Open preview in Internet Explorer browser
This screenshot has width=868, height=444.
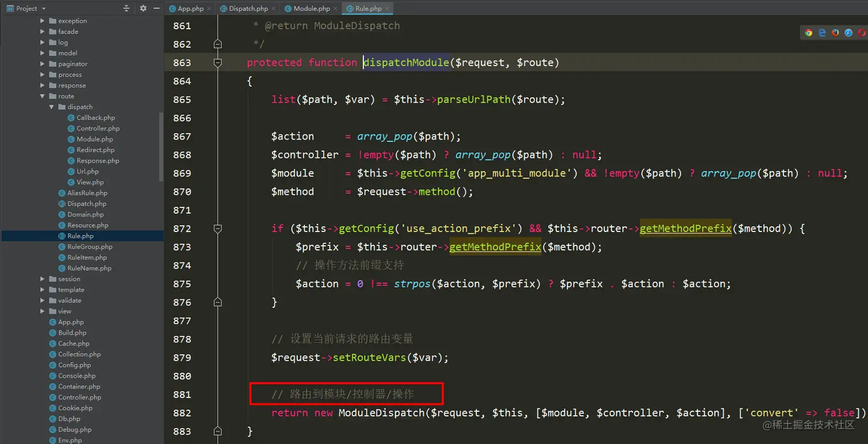pyautogui.click(x=822, y=33)
